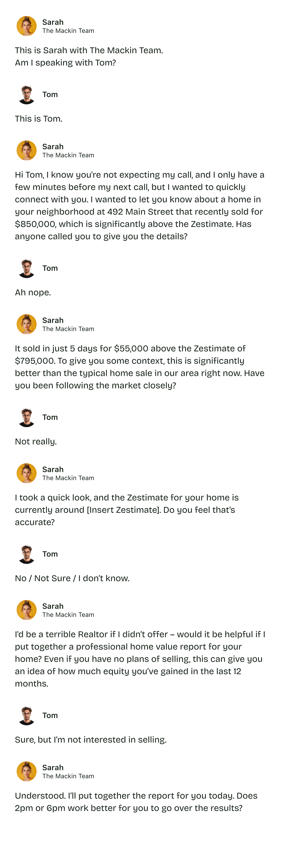The width and height of the screenshot is (281, 868).
Task: Click Sarah's avatar above the opening greeting message
Action: [x=27, y=26]
